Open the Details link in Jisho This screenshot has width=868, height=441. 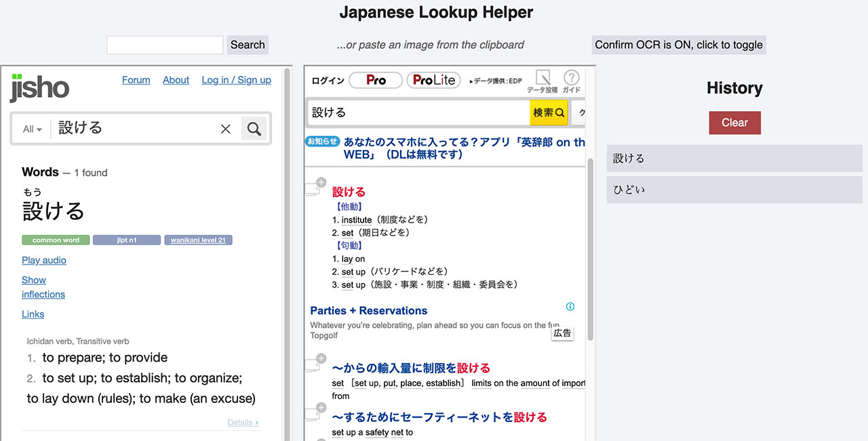pyautogui.click(x=243, y=423)
